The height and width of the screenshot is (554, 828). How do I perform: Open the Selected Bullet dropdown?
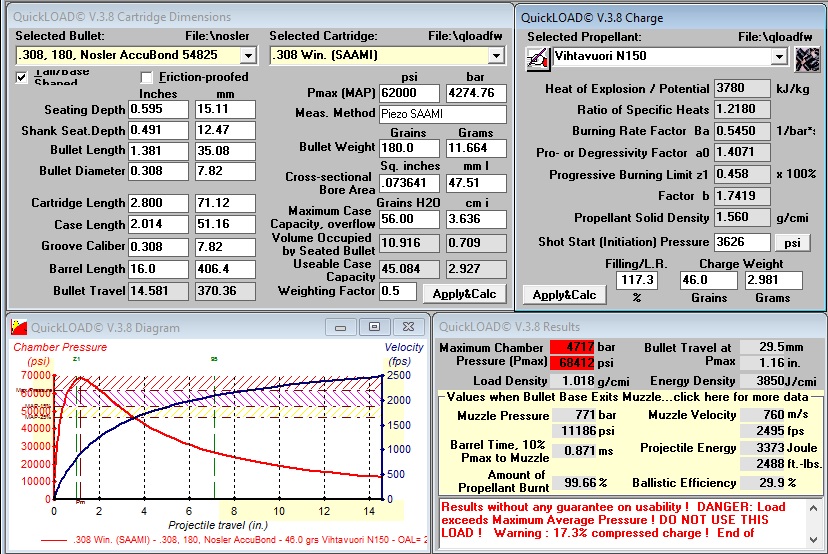click(x=248, y=55)
